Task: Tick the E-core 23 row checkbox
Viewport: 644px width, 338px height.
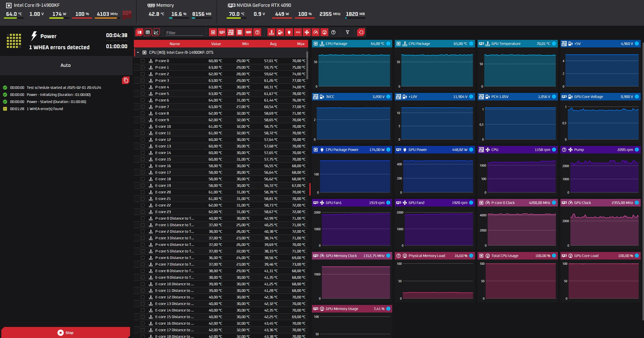Action: tap(143, 212)
